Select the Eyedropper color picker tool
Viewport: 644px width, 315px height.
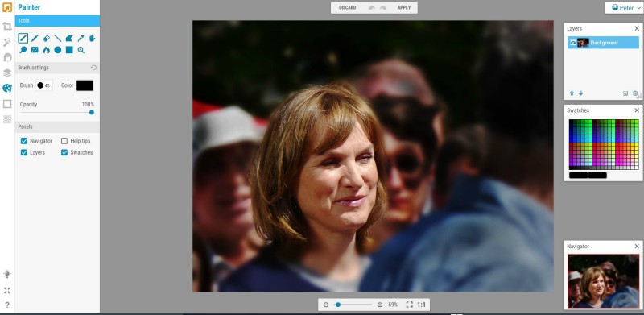81,38
